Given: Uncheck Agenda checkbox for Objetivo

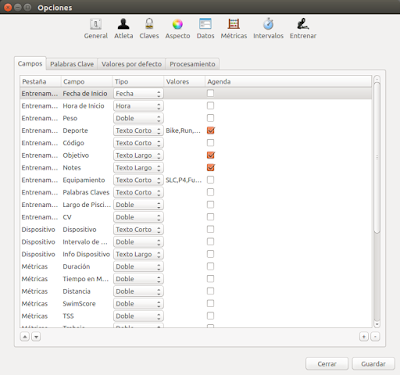Looking at the screenshot, I should 210,155.
